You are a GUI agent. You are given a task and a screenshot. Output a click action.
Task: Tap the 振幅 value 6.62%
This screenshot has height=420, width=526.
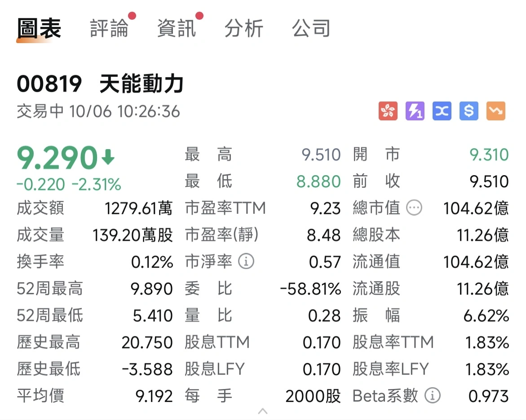(486, 316)
